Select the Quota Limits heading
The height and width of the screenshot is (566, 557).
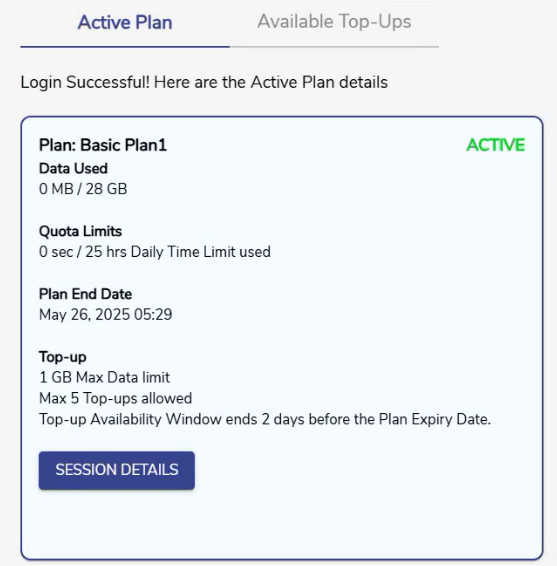point(80,231)
